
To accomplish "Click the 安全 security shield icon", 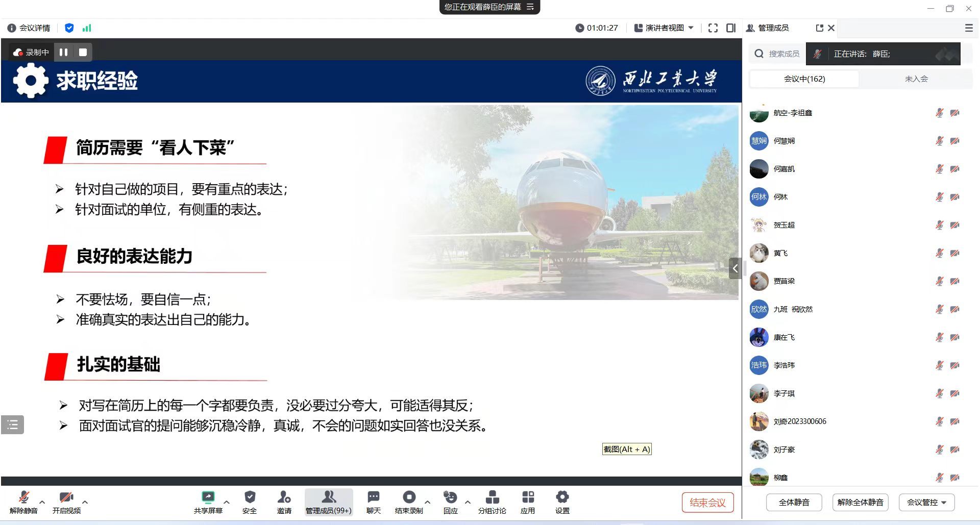I will point(250,497).
